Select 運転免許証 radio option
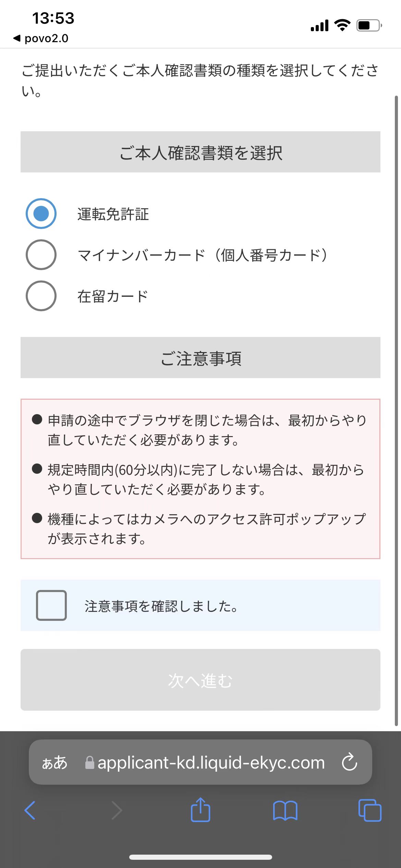Image resolution: width=401 pixels, height=868 pixels. 41,214
